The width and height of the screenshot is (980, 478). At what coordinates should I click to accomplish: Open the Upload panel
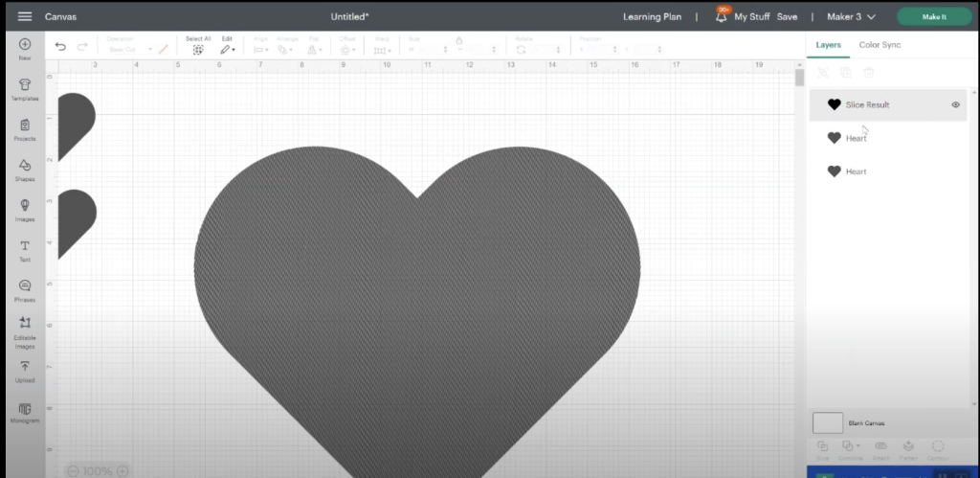(x=25, y=371)
